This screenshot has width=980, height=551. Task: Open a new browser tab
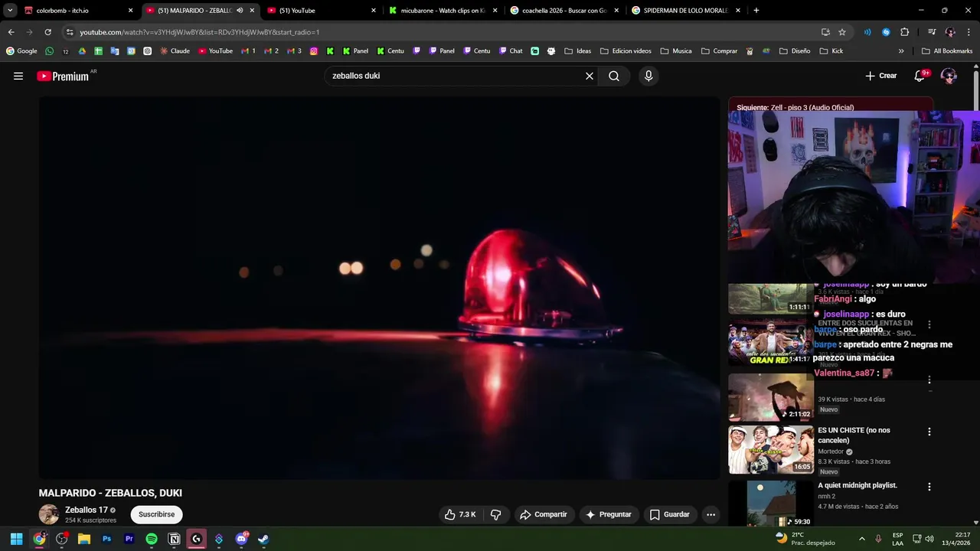pos(756,11)
